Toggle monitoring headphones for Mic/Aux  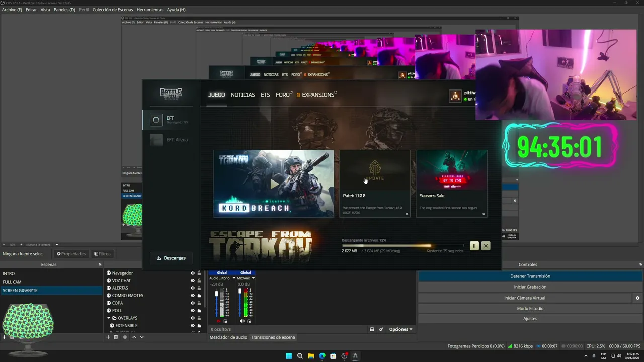point(249,321)
